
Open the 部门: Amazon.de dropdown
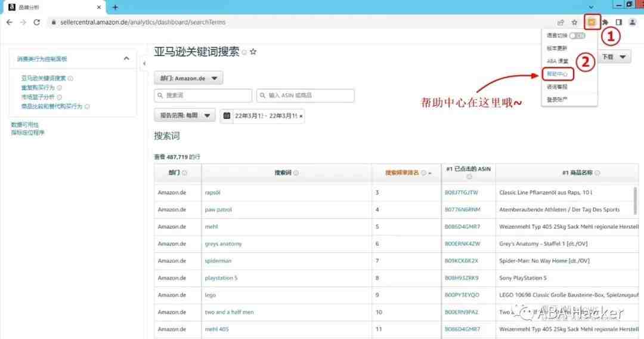click(188, 78)
